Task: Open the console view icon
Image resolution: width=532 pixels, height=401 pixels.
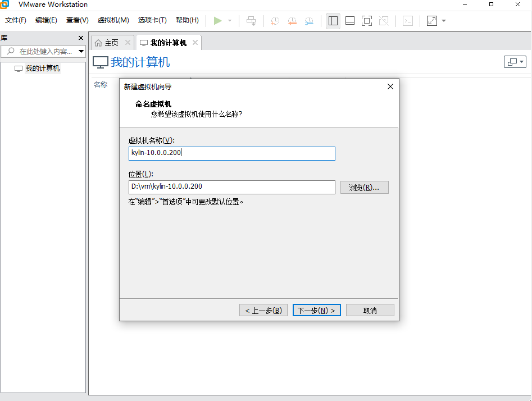Action: pyautogui.click(x=408, y=21)
